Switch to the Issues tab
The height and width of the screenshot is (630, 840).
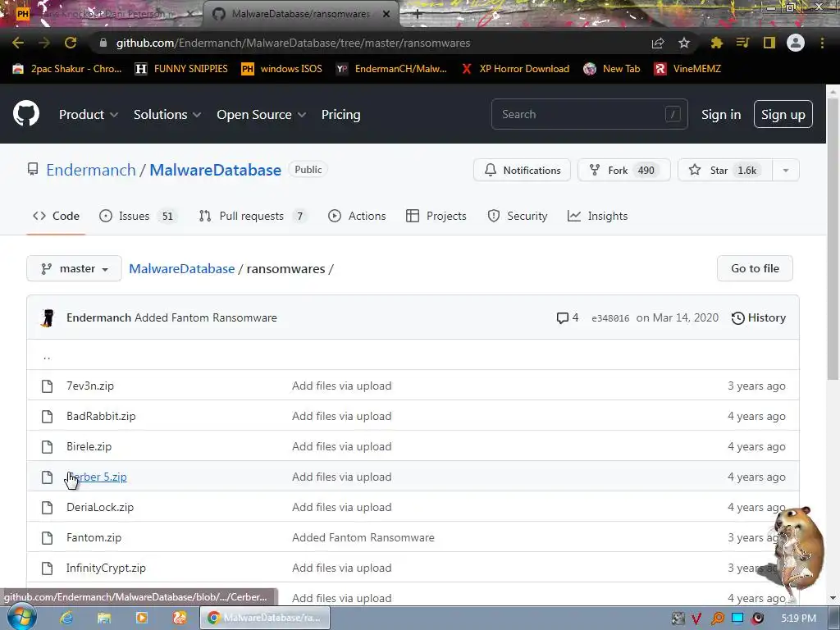pos(138,216)
